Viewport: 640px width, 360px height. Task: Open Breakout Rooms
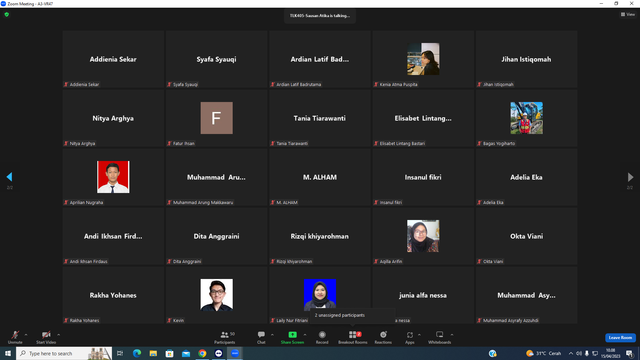pos(353,337)
